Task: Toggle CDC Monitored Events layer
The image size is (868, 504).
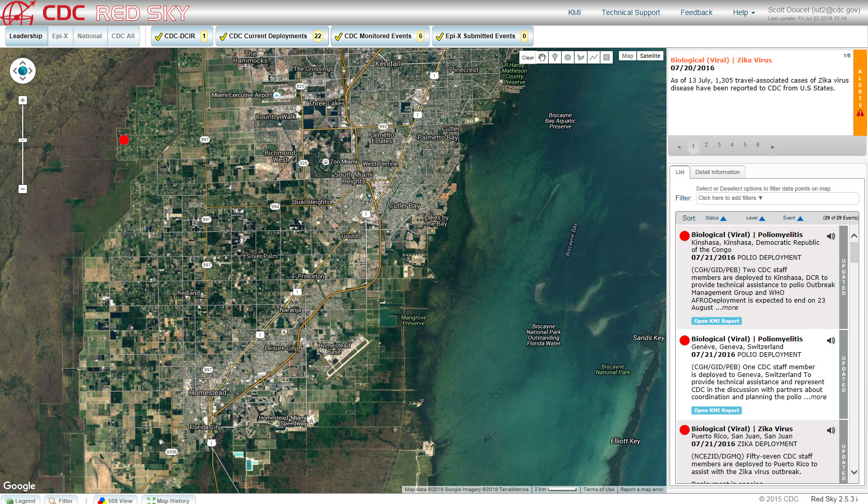Action: click(339, 37)
